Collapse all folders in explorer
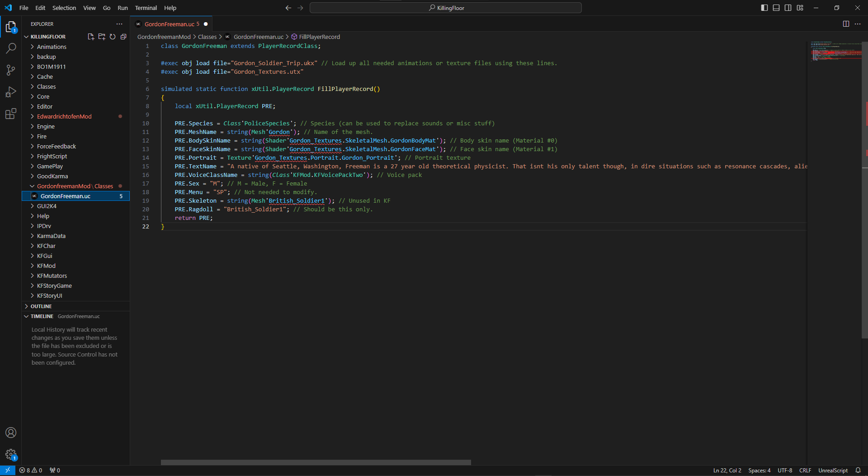 (123, 37)
